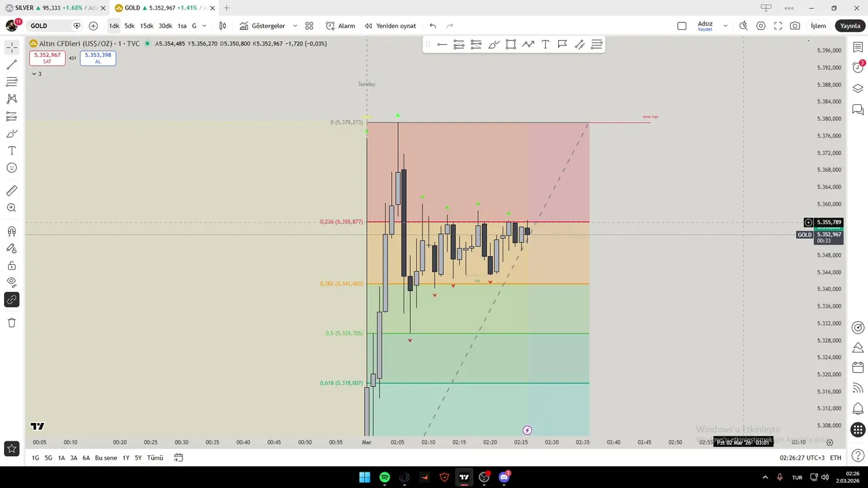Expand Göstergeler favorites dropdown arrow
868x488 pixels.
295,26
